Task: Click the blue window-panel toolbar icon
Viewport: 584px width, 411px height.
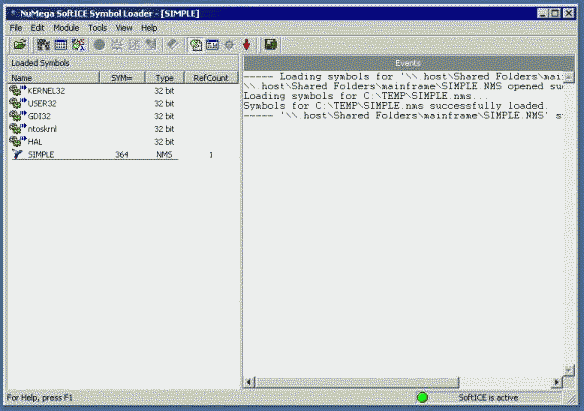Action: [212, 45]
